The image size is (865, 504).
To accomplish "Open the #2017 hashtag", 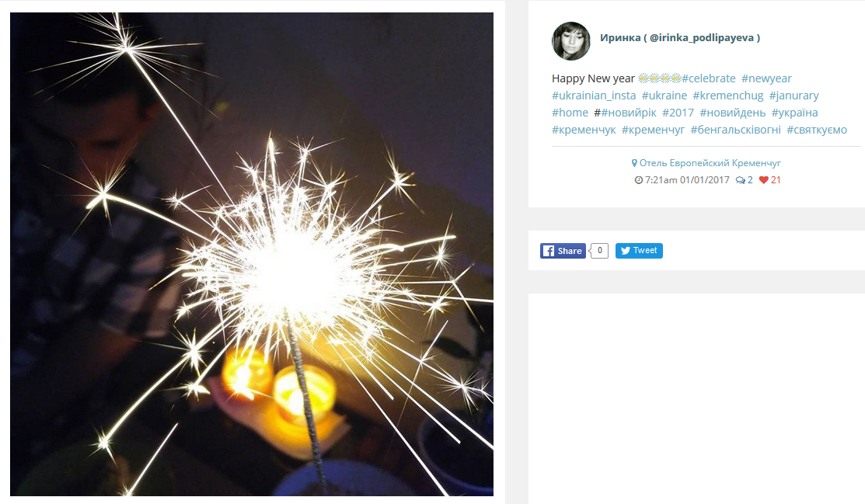I will point(678,113).
